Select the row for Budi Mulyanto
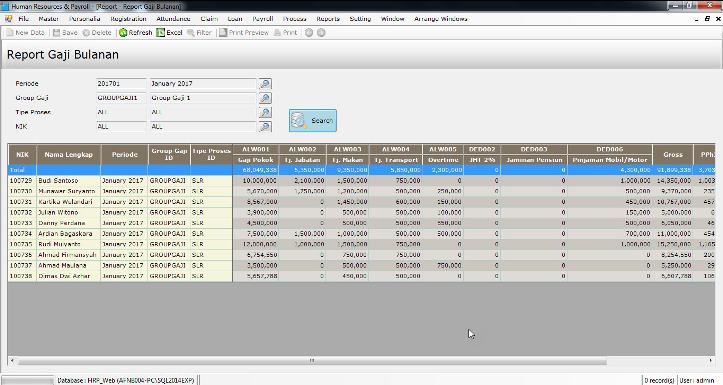 click(362, 244)
